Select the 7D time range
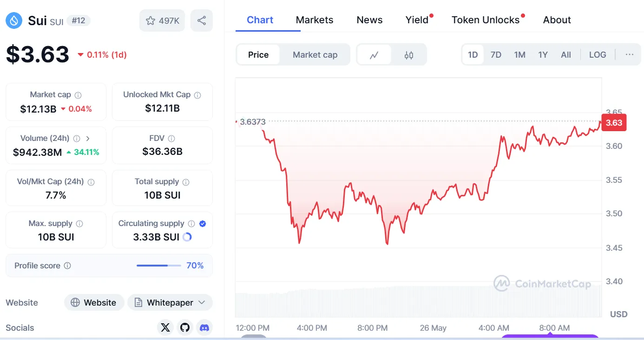Screen dimensions: 644x340 point(496,54)
